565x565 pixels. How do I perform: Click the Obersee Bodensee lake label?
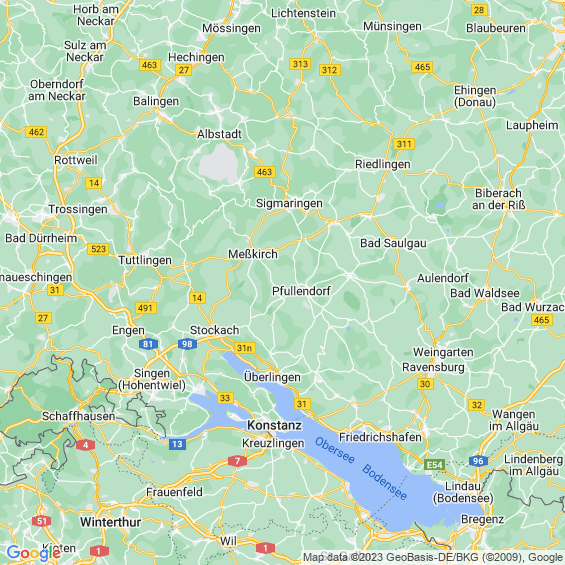(x=361, y=469)
